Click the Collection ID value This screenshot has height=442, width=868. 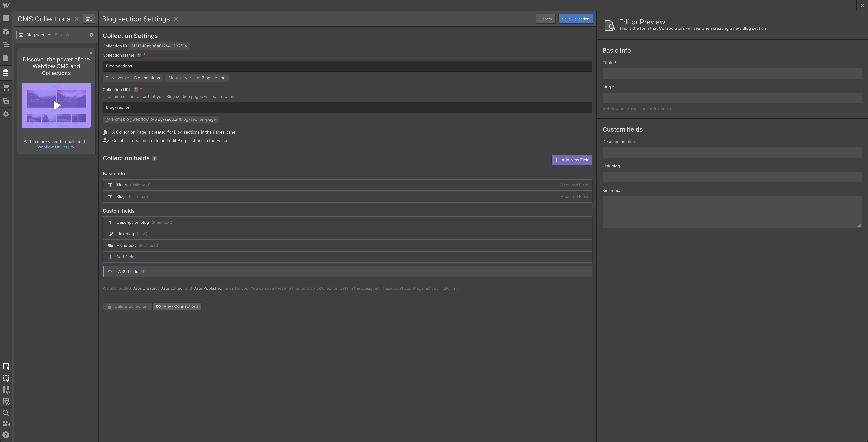pos(159,46)
